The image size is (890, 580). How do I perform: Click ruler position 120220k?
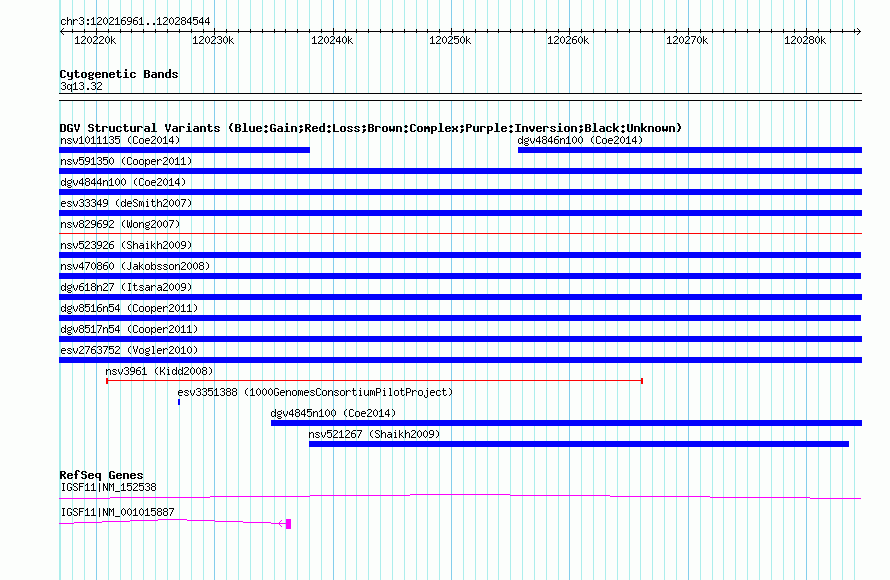coord(95,40)
